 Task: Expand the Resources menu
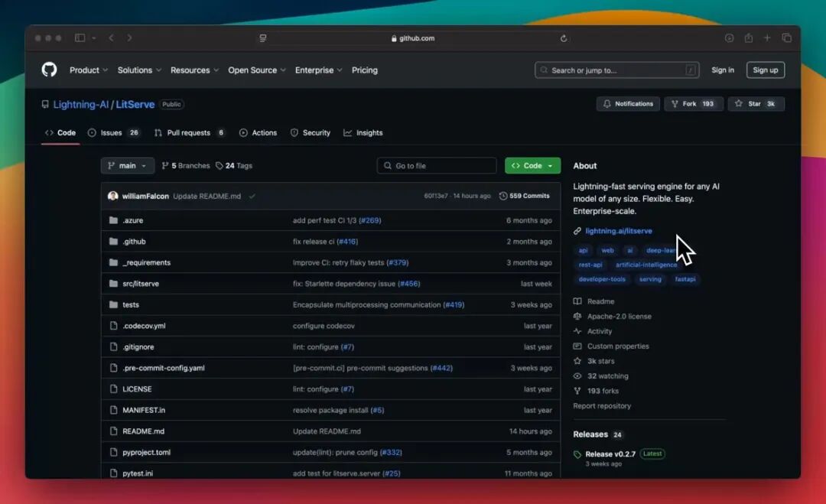pyautogui.click(x=194, y=70)
